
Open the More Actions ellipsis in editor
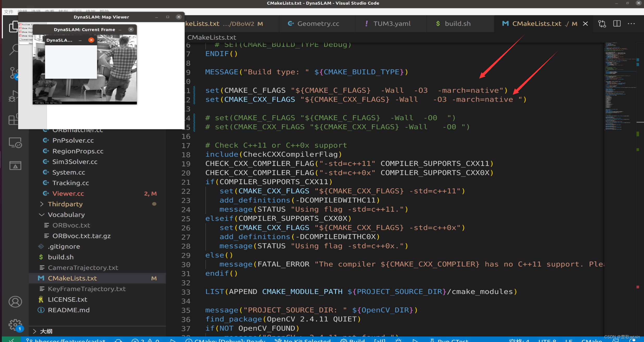click(631, 24)
